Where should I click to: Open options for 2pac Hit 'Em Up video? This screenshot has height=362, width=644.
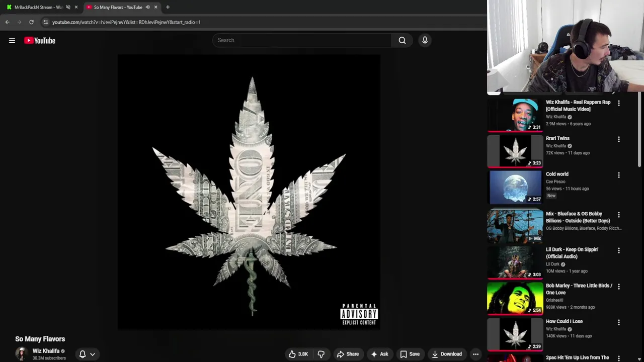point(619,358)
